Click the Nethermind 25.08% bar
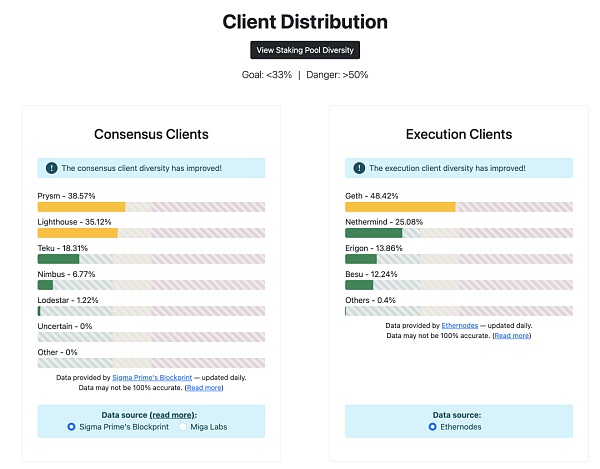Screen dimensions: 600x469 tap(459, 233)
